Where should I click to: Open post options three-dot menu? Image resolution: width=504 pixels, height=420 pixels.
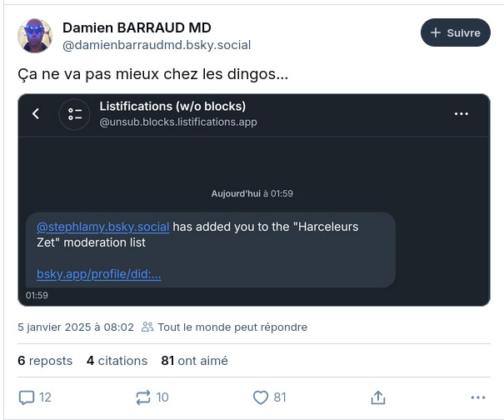pos(477,397)
